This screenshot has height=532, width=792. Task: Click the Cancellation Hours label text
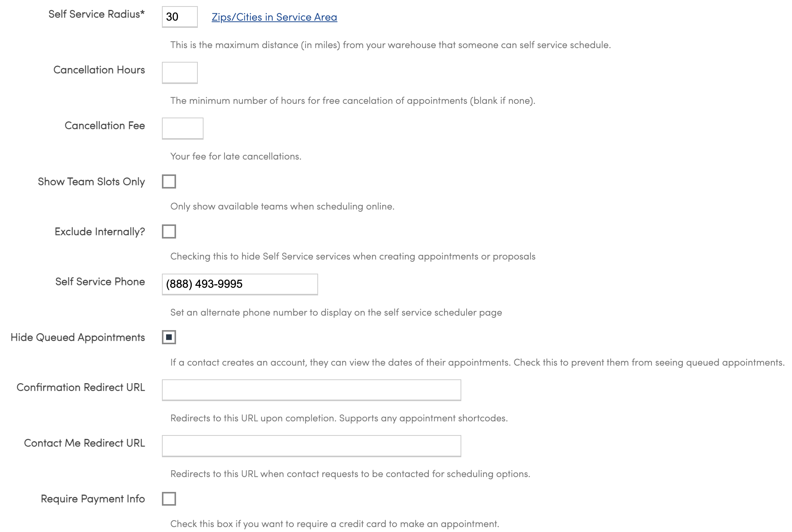pos(99,70)
